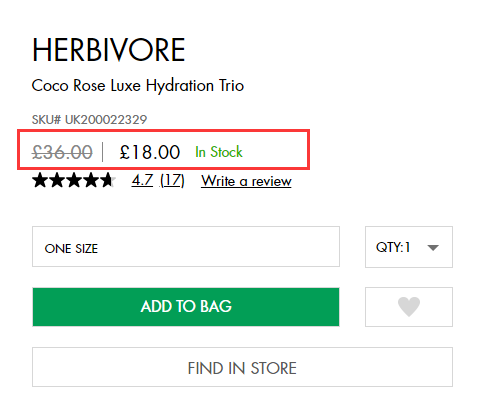Click the heart wishlist icon
The width and height of the screenshot is (500, 397).
point(409,306)
